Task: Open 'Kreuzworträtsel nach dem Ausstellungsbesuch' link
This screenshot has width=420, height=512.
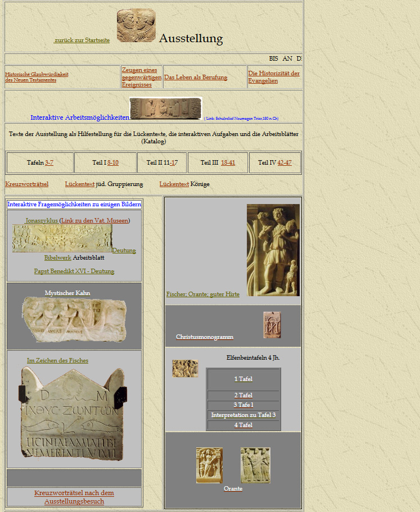Action: 74,497
